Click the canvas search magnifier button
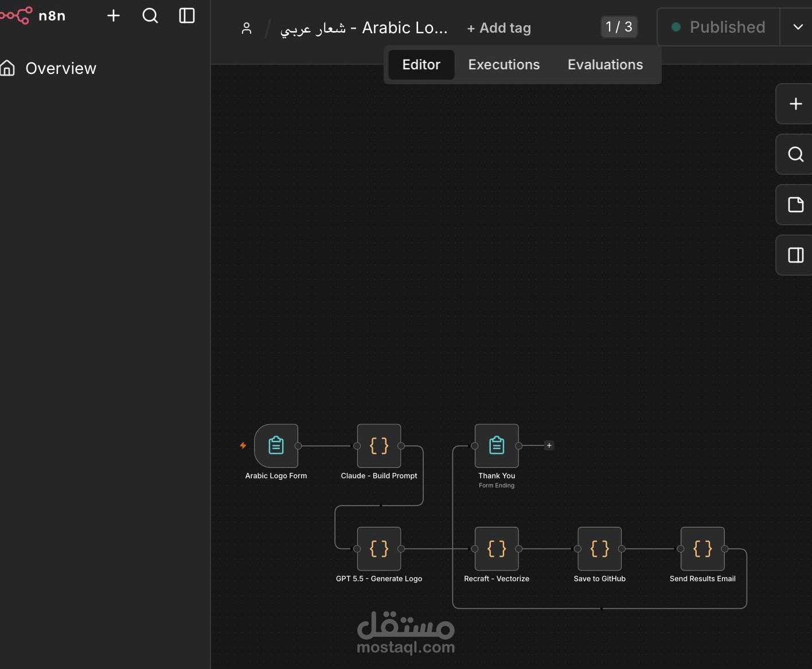812x669 pixels. 795,154
